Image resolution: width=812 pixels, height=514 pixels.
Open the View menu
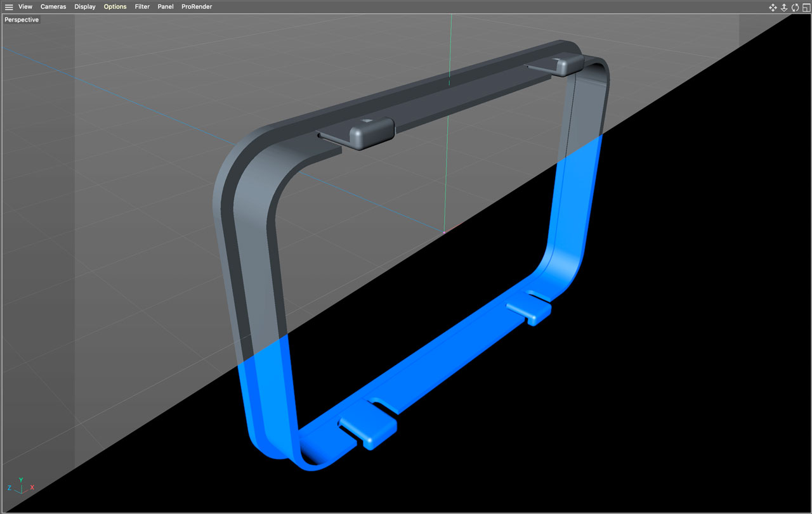click(x=25, y=7)
